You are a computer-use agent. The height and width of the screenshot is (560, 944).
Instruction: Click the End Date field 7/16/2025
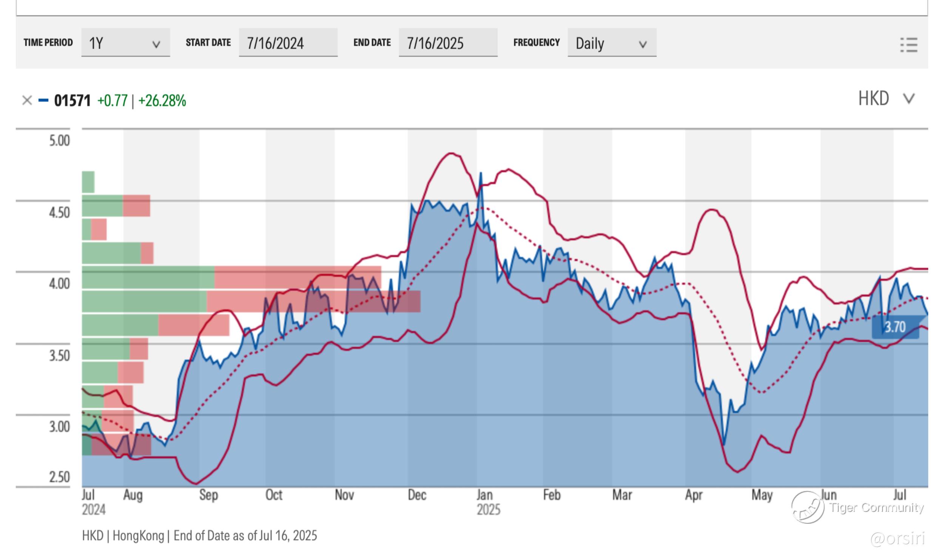447,43
